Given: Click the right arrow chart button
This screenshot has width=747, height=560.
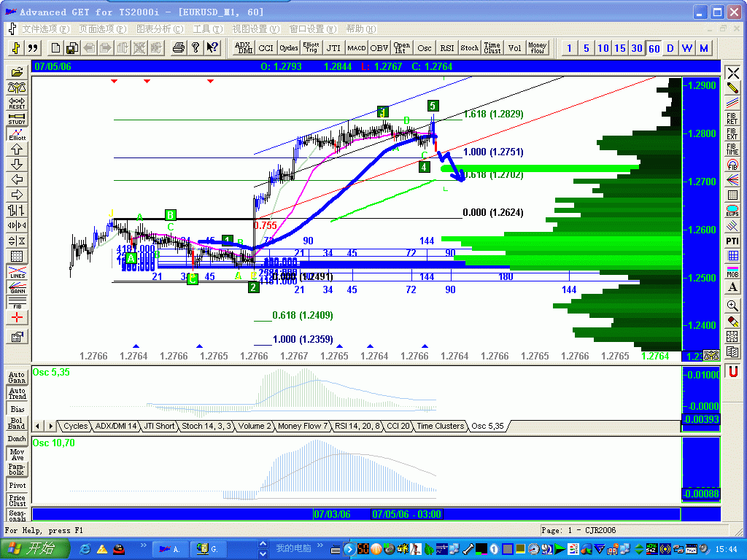Looking at the screenshot, I should pos(18,195).
